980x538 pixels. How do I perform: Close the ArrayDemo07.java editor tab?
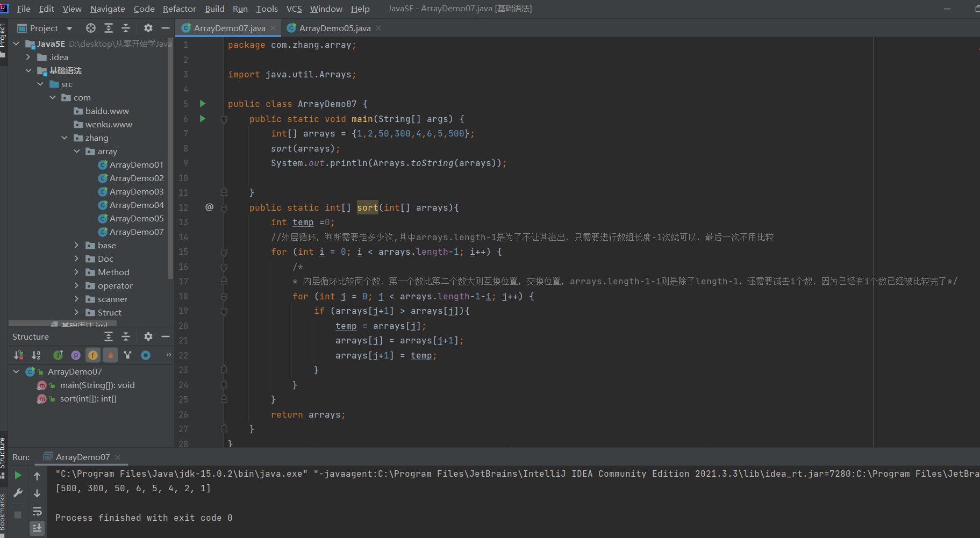273,28
